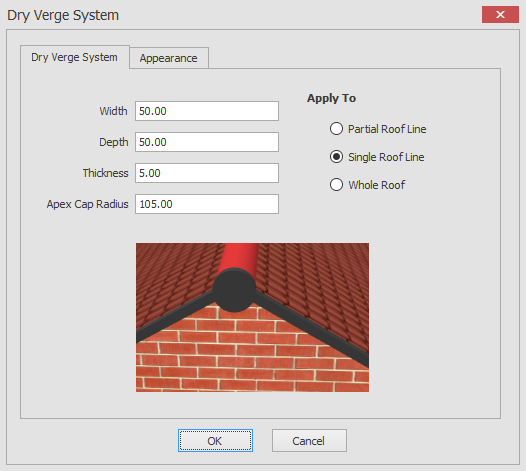The width and height of the screenshot is (526, 471).
Task: Click the Dry Verge System title text
Action: [63, 15]
